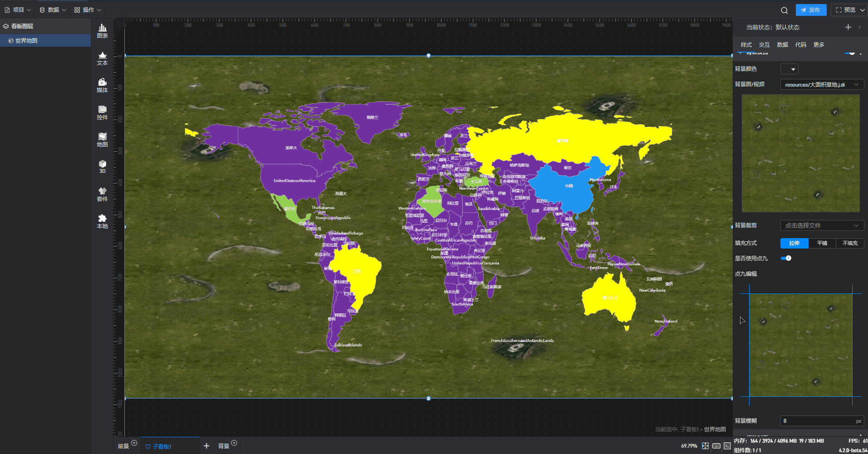Switch to the 代码 tab

click(800, 44)
